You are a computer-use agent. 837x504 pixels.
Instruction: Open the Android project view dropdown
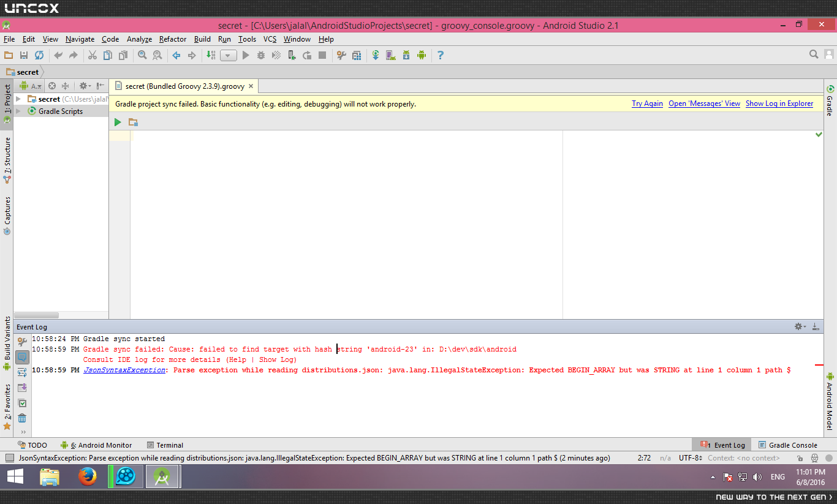[x=31, y=86]
